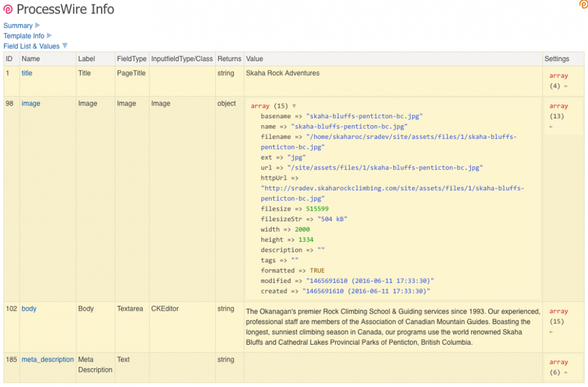
Task: Click the Name column header
Action: point(31,59)
